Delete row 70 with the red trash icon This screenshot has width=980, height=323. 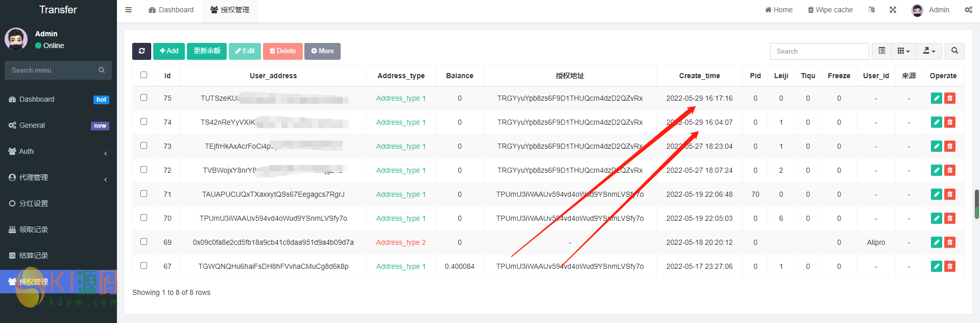tap(950, 218)
